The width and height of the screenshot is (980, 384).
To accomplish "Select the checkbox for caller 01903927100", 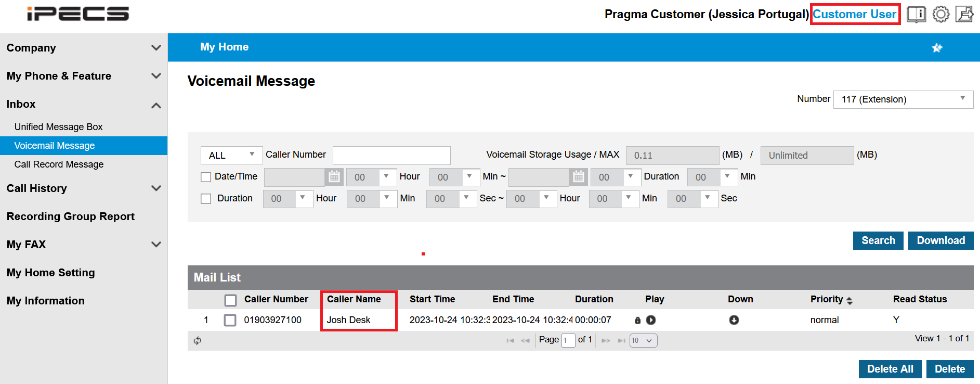I will tap(230, 320).
